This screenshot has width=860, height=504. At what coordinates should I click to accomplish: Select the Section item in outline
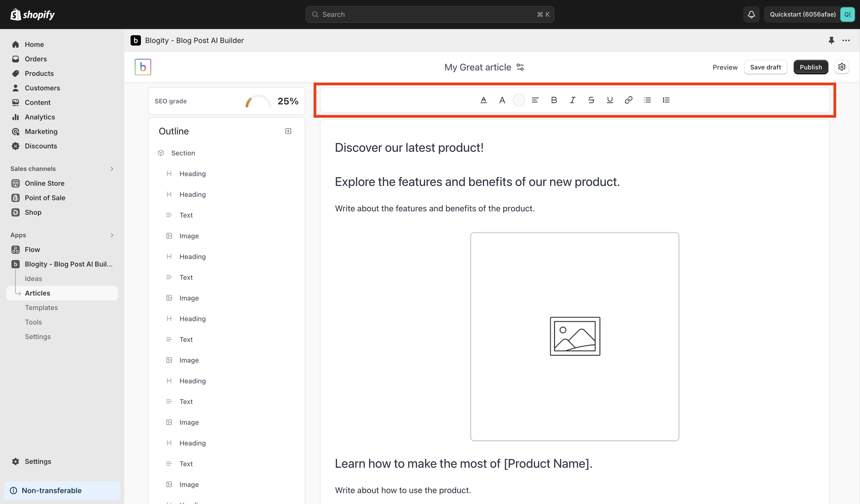(x=183, y=153)
